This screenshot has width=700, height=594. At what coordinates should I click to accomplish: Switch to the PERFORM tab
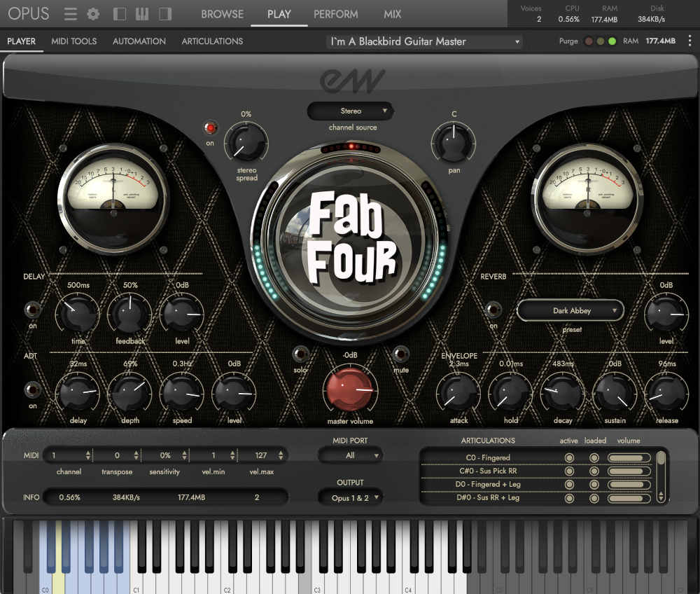pos(335,13)
